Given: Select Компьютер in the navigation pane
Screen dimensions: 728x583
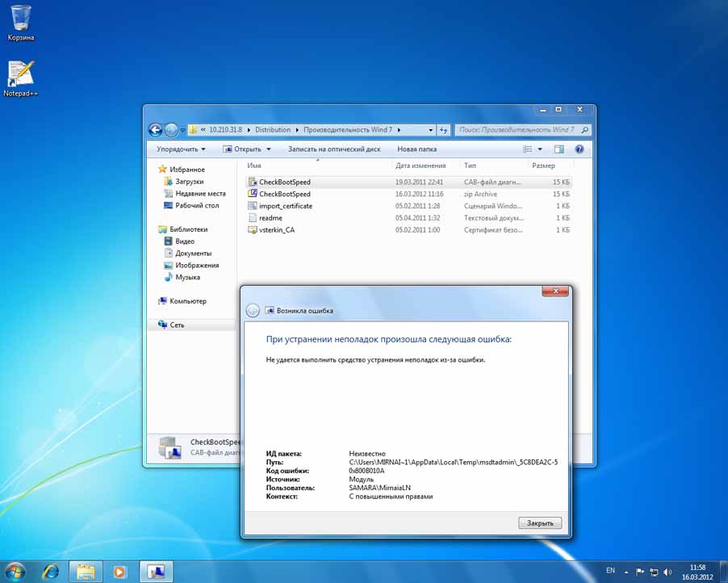Looking at the screenshot, I should [187, 301].
